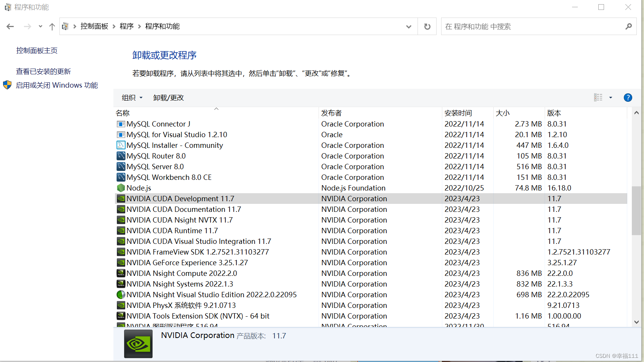
Task: Select MySQL Workbench 8.0 CE name
Action: (x=169, y=177)
